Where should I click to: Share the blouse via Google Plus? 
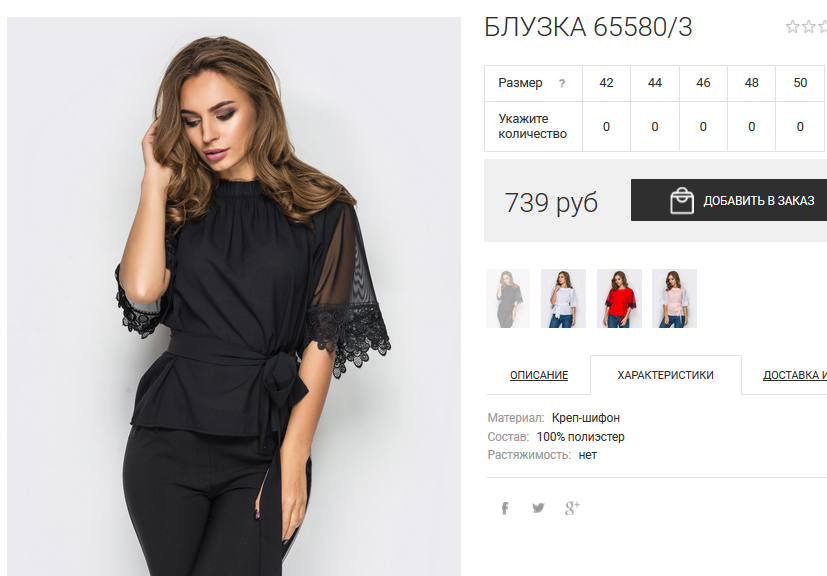(572, 508)
